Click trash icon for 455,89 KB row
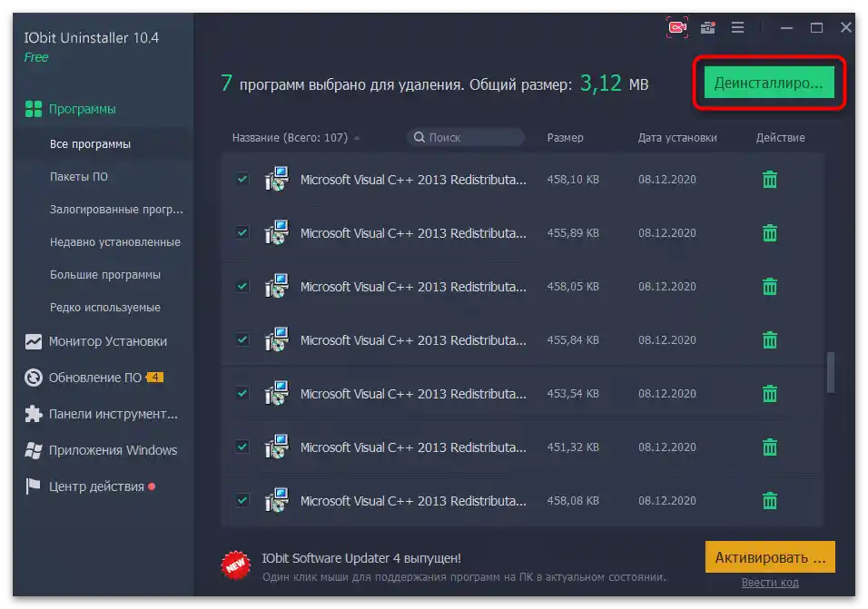868x609 pixels. click(x=769, y=233)
